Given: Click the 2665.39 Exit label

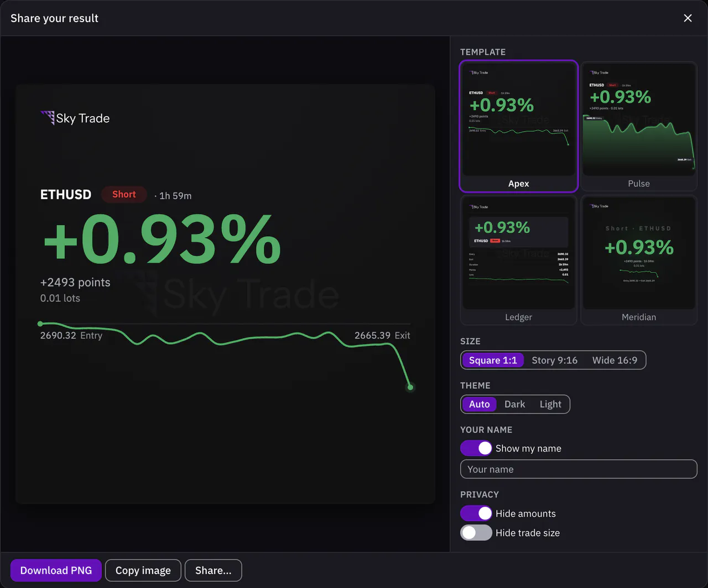Looking at the screenshot, I should [382, 335].
